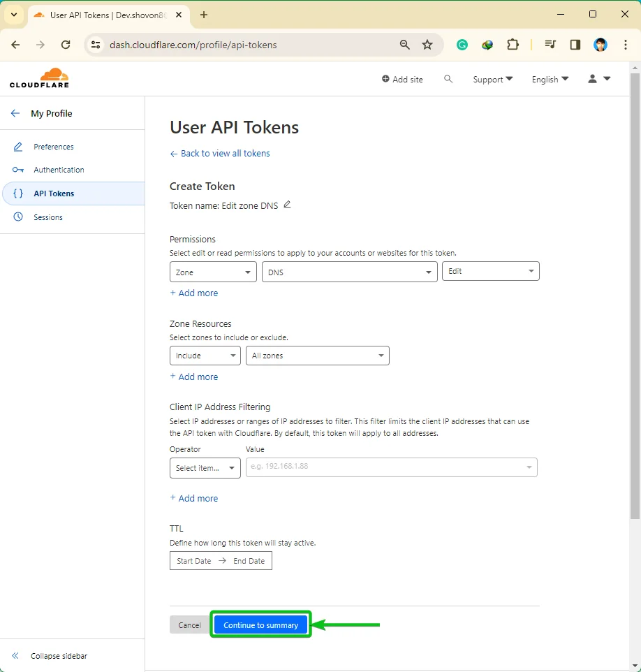Open the browser extensions puzzle icon
Screen dimensions: 641x672
513,45
